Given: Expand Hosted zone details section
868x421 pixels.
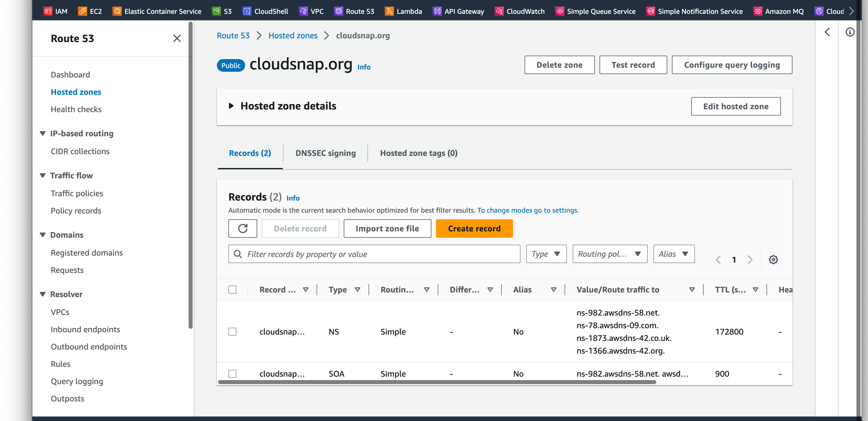Looking at the screenshot, I should 231,106.
